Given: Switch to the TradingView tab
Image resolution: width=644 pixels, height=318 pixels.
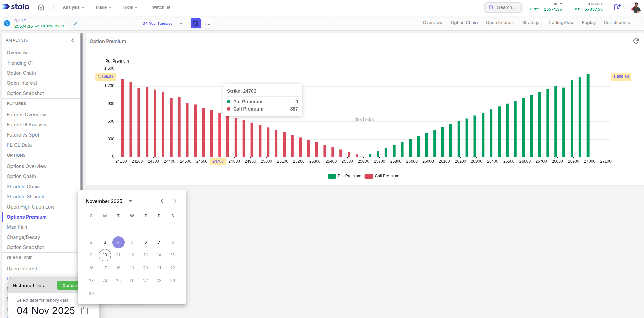Looking at the screenshot, I should (x=560, y=22).
